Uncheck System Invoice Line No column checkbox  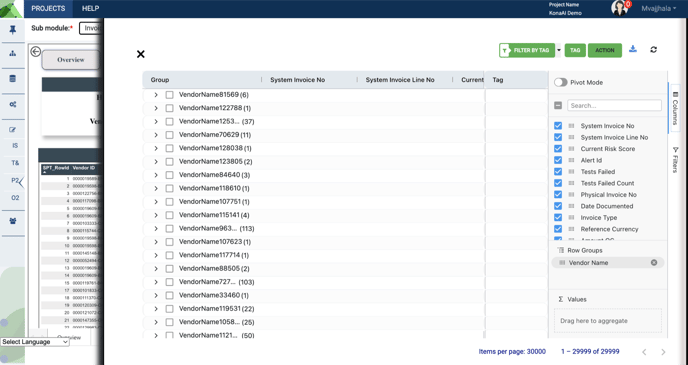(558, 137)
